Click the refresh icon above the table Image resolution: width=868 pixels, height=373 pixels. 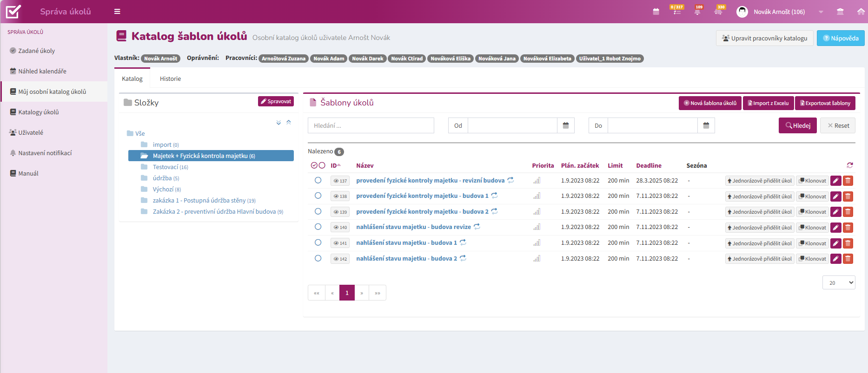[x=850, y=165]
